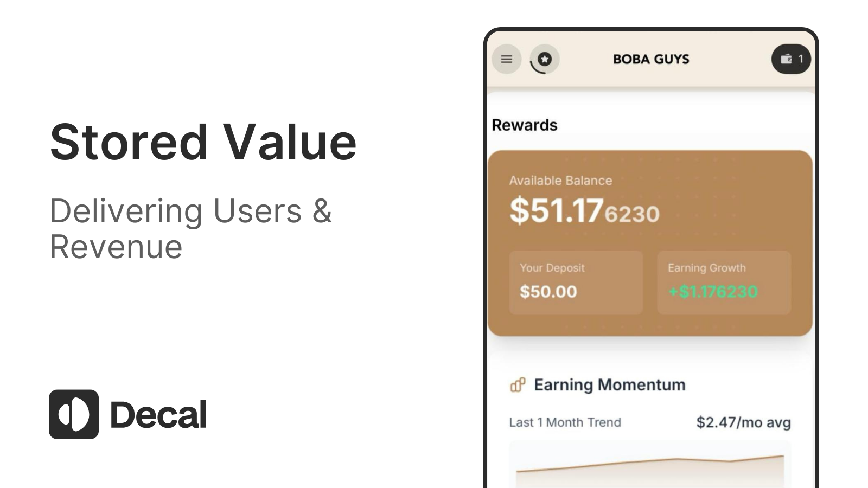Tap the star rewards icon
The width and height of the screenshot is (868, 488).
click(x=545, y=59)
